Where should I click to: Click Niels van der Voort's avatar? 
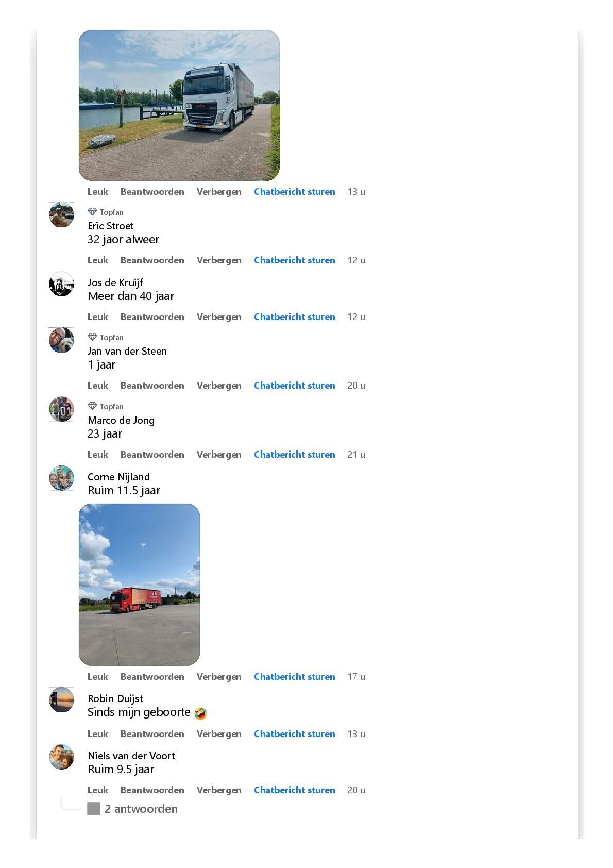(x=61, y=757)
